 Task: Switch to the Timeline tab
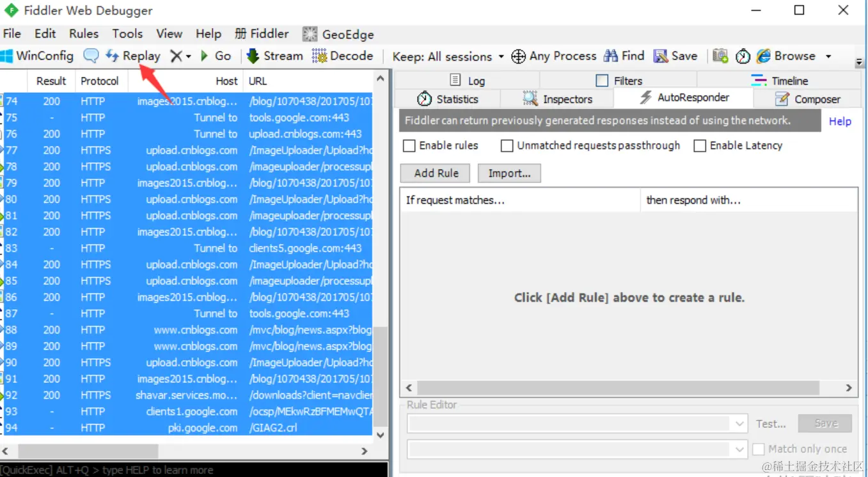(779, 80)
